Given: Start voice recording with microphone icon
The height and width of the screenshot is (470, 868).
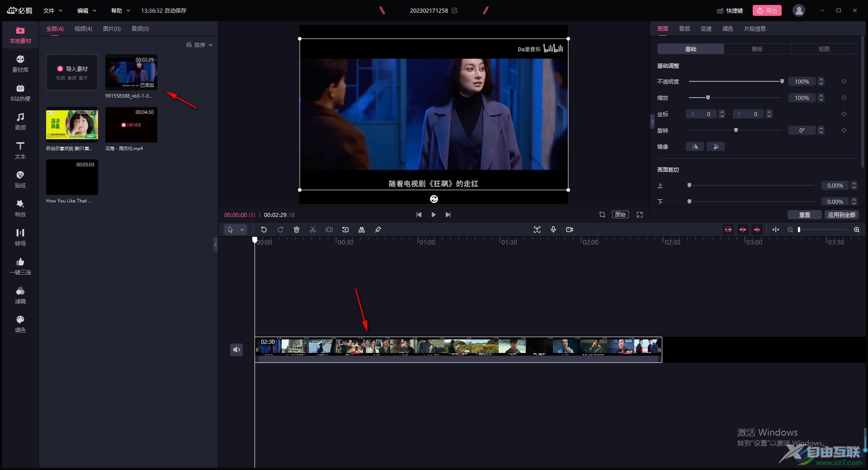Looking at the screenshot, I should [x=553, y=230].
